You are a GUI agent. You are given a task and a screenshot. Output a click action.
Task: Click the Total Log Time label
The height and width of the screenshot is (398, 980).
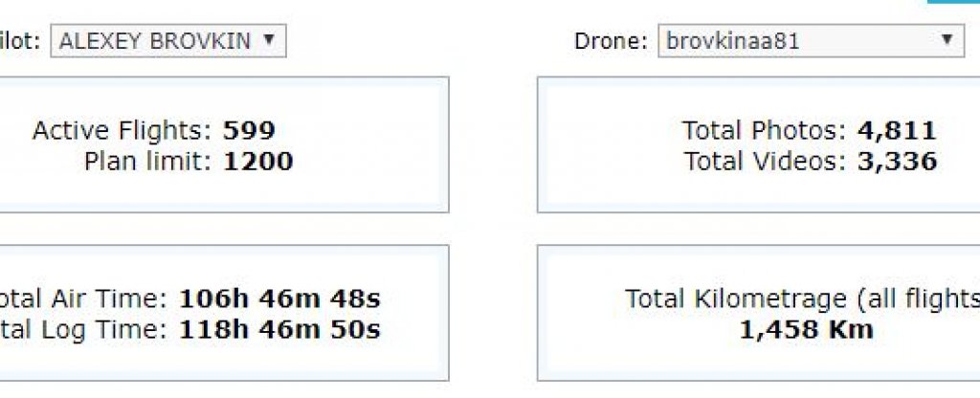click(86, 330)
